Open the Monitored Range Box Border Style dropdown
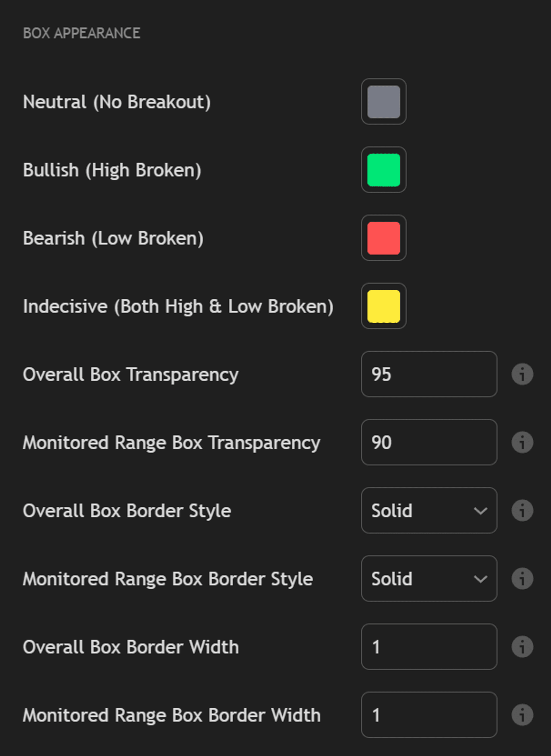The width and height of the screenshot is (551, 756). coord(428,579)
